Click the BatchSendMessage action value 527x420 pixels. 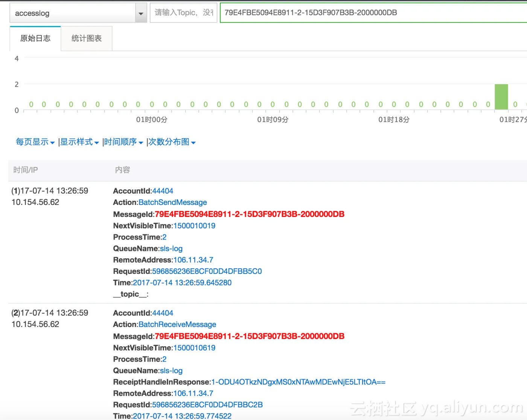coord(173,202)
